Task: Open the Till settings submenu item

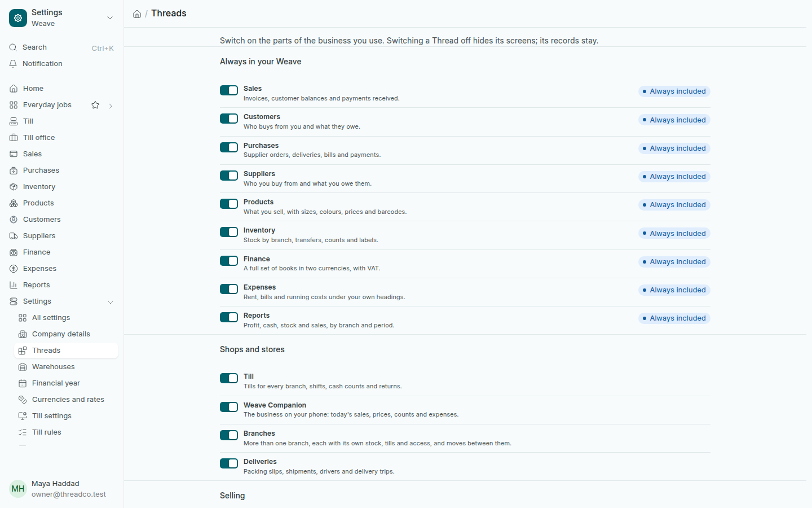Action: point(67,416)
